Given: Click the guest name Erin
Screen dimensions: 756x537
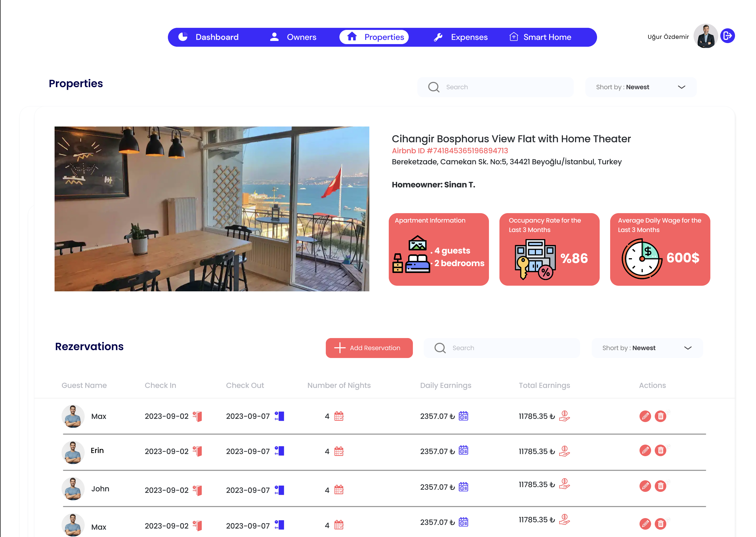Looking at the screenshot, I should click(97, 450).
